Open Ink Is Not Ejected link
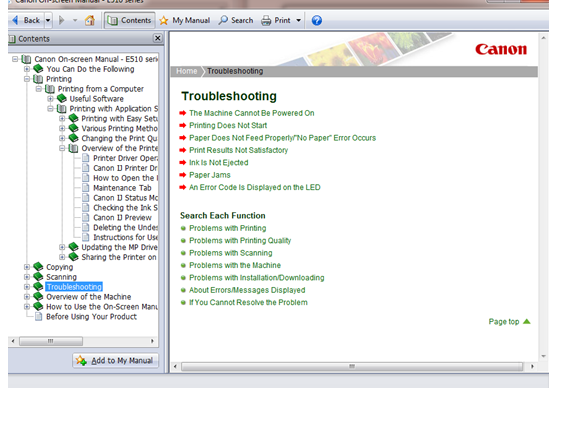 coord(219,163)
